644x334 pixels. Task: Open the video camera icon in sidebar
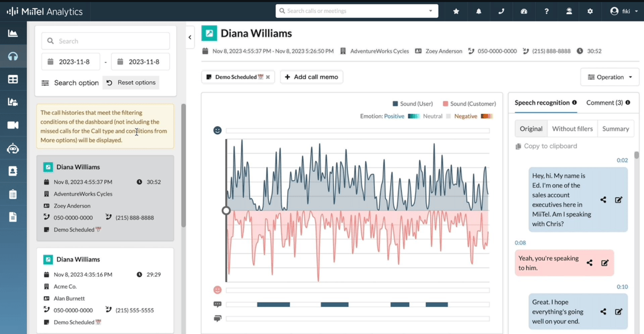[13, 125]
